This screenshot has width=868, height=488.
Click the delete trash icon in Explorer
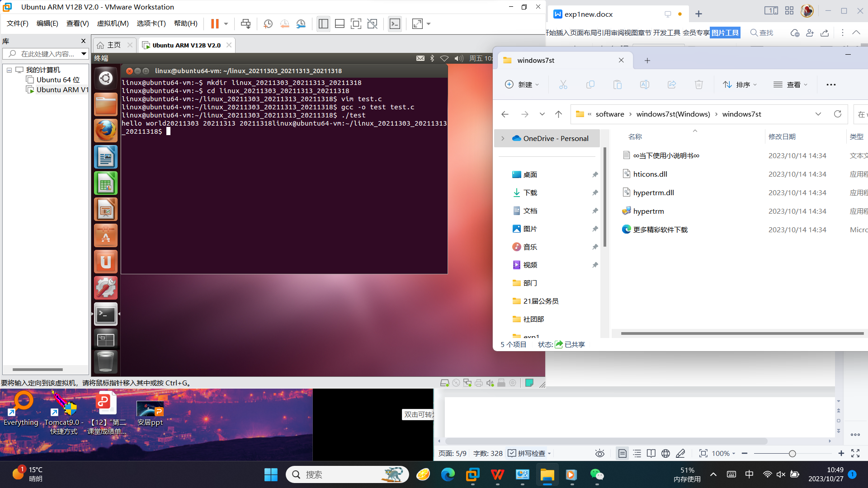tap(698, 84)
